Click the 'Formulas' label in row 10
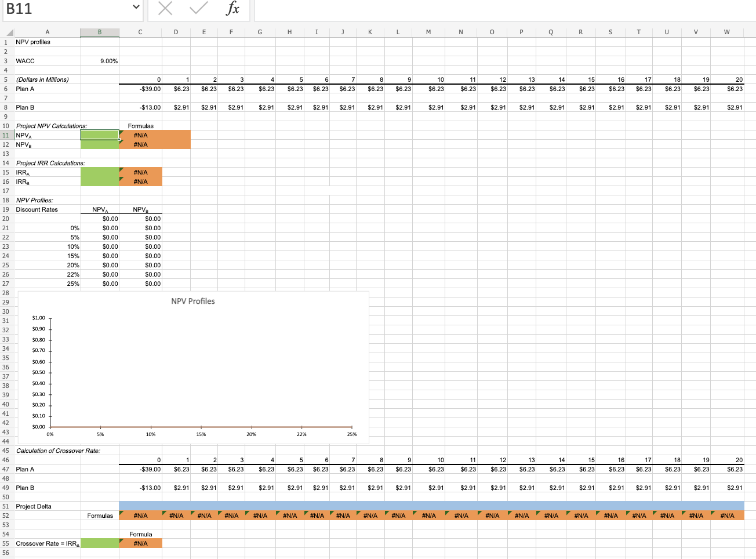756x559 pixels. [x=141, y=126]
